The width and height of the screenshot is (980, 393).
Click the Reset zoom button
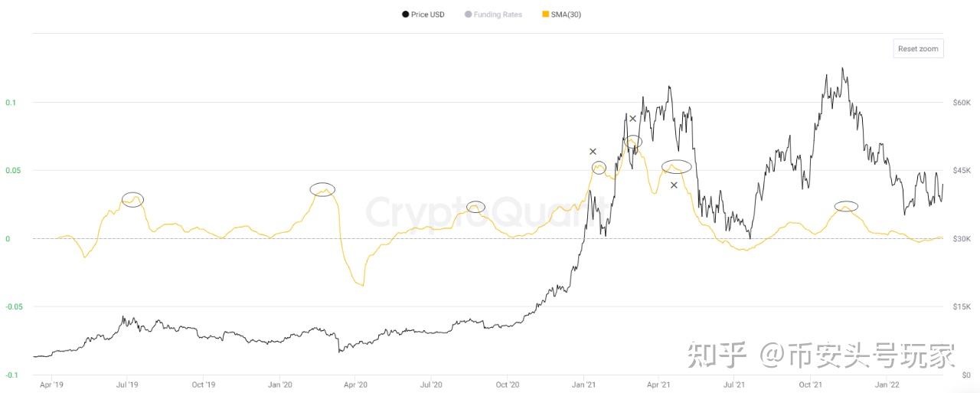tap(918, 48)
